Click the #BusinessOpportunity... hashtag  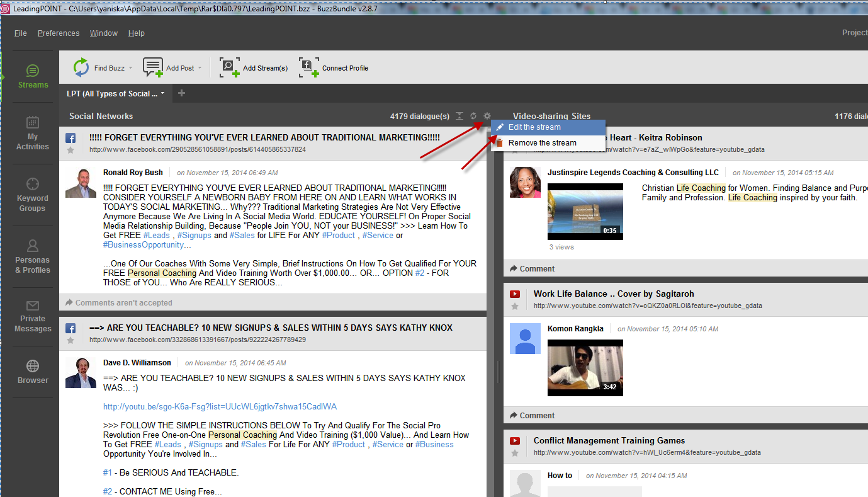147,245
